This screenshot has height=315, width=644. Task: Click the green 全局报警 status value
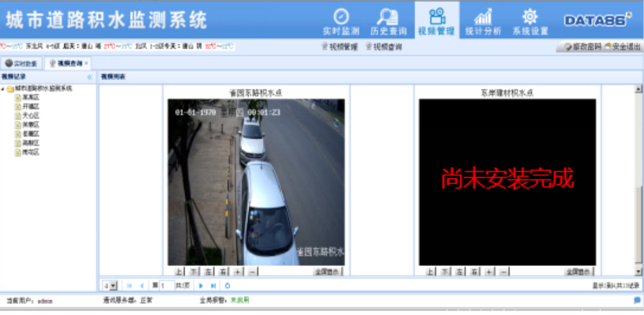(240, 301)
